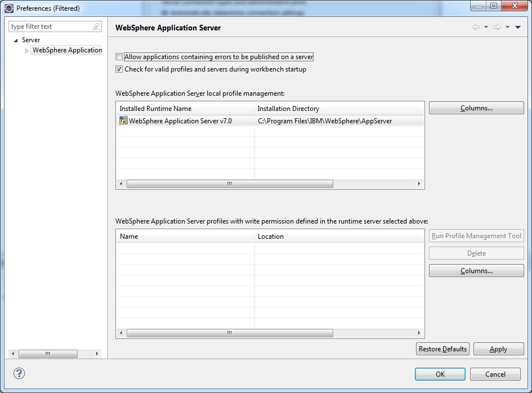The width and height of the screenshot is (532, 393).
Task: Select WebSphere Application tree item
Action: pyautogui.click(x=67, y=50)
